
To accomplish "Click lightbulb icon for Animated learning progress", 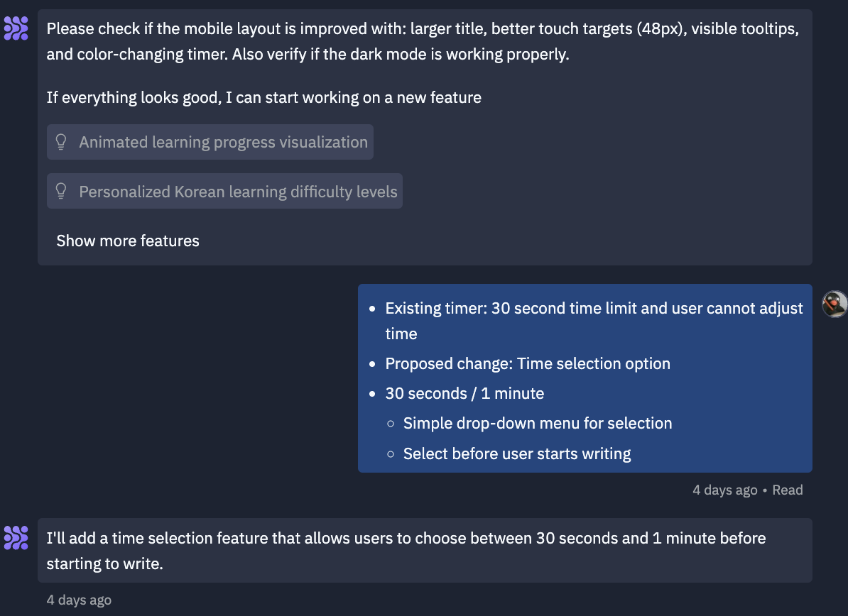I will [61, 143].
